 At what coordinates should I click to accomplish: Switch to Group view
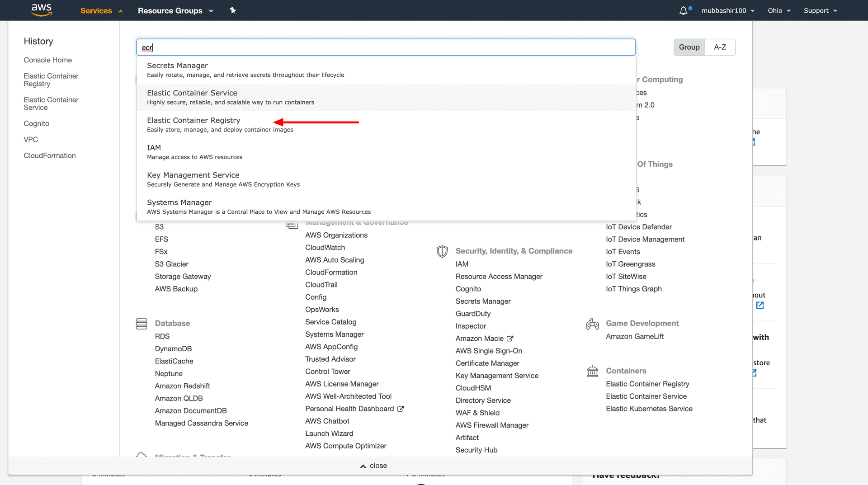pos(689,47)
